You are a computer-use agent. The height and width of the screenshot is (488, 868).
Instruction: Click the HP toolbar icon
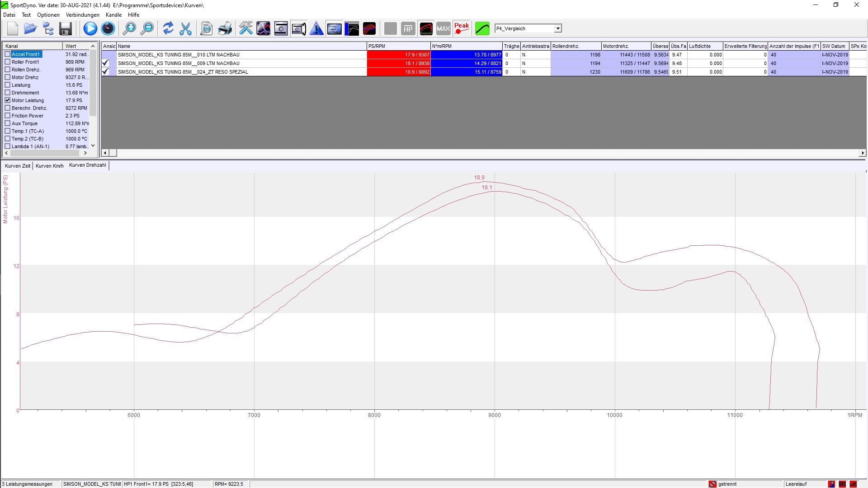[408, 28]
